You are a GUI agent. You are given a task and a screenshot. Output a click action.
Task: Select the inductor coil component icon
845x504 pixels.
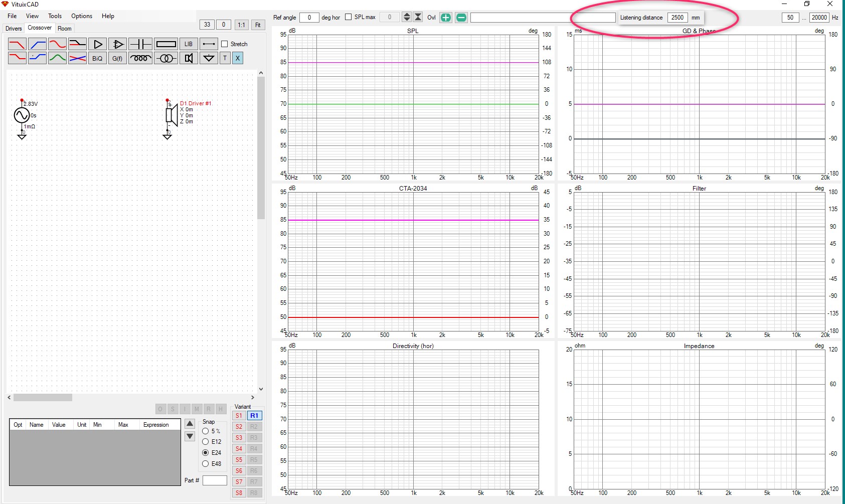(140, 58)
